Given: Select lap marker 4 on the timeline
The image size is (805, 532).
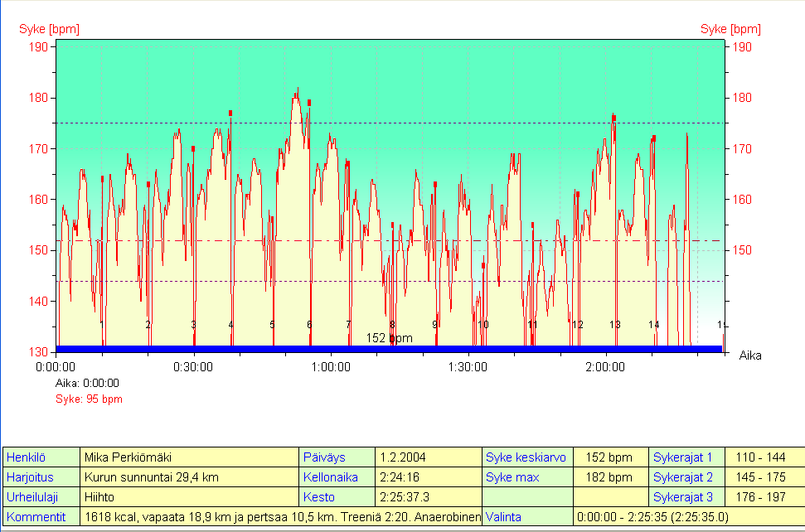Looking at the screenshot, I should click(231, 325).
